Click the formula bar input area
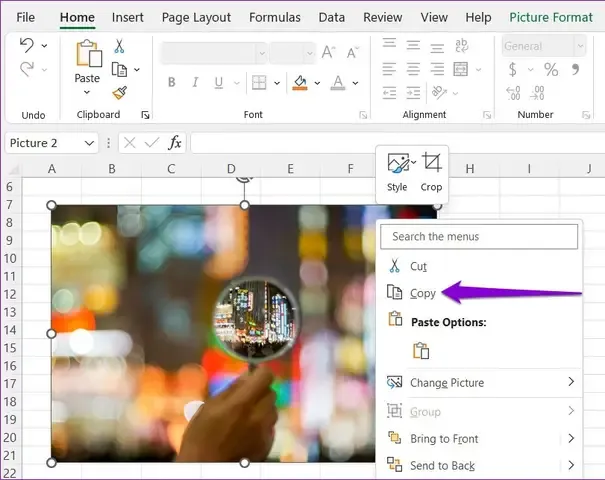 coord(397,143)
